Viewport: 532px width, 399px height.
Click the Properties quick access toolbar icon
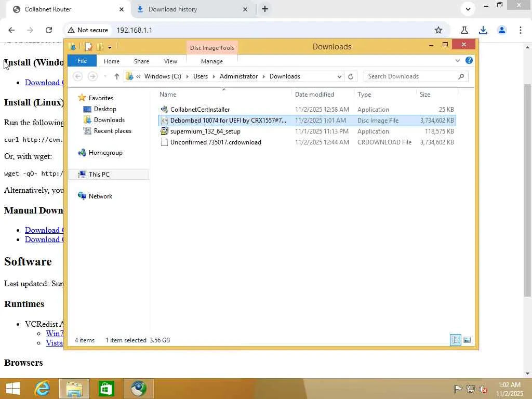click(x=88, y=46)
